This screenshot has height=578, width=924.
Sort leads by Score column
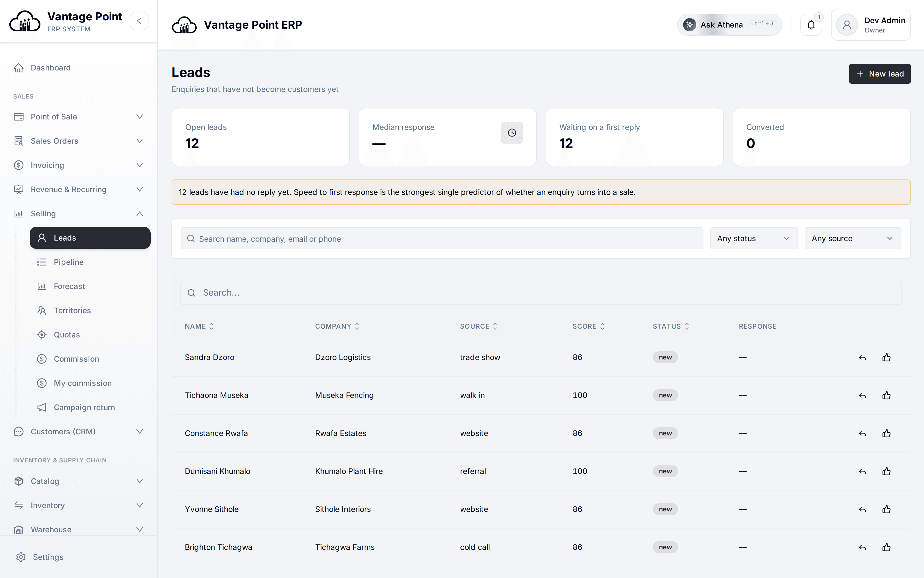[588, 326]
